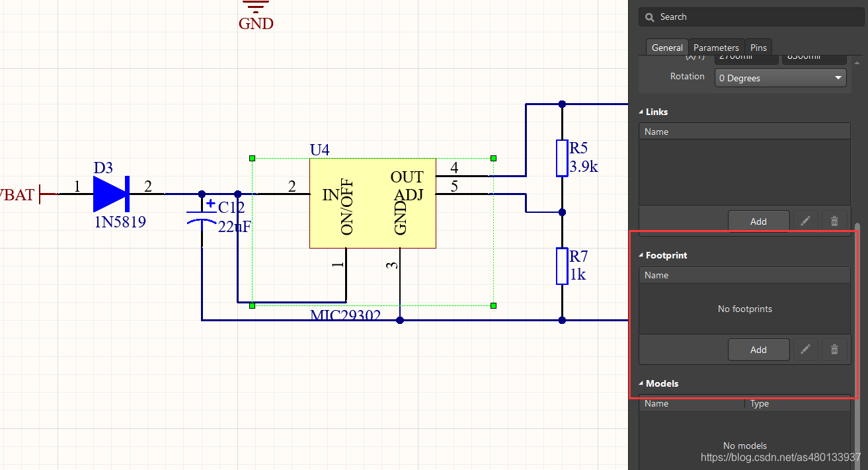Select the GND power symbol
868x470 pixels.
[255, 8]
